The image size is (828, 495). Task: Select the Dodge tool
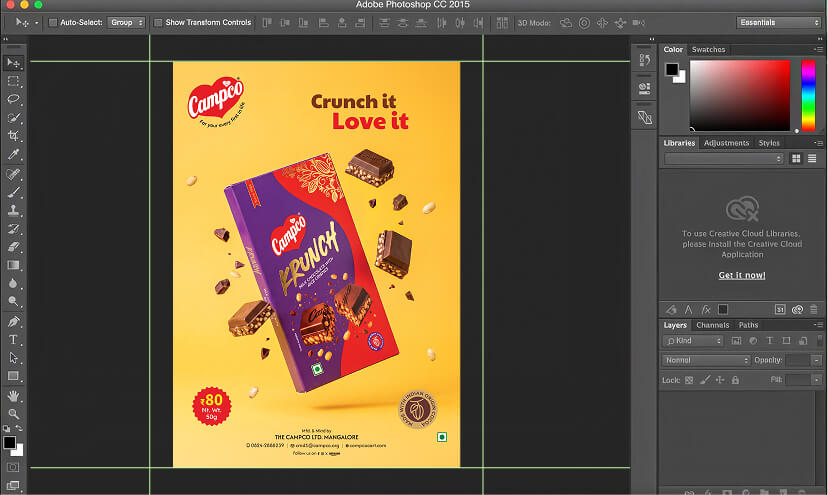pyautogui.click(x=13, y=302)
